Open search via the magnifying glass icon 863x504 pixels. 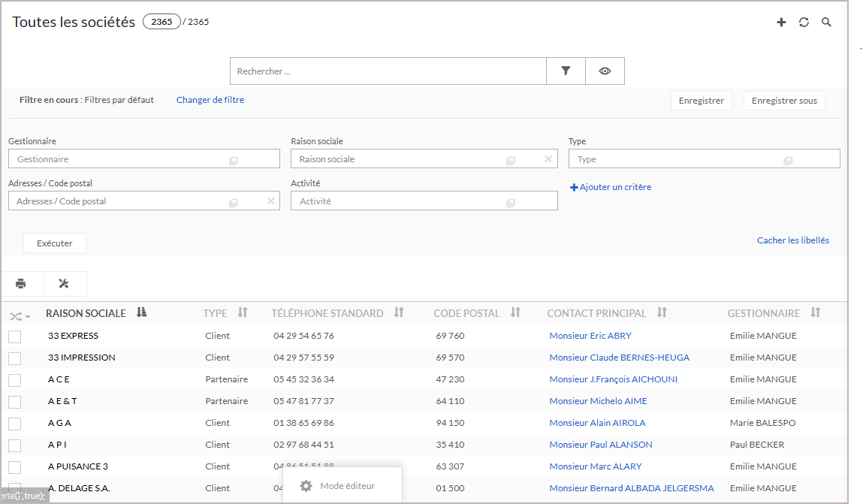[x=826, y=23]
